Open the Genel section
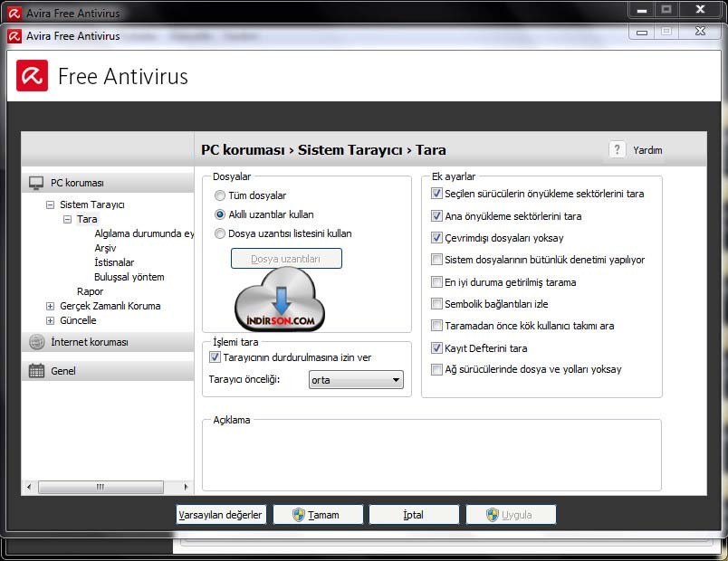The height and width of the screenshot is (561, 728). pos(108,371)
